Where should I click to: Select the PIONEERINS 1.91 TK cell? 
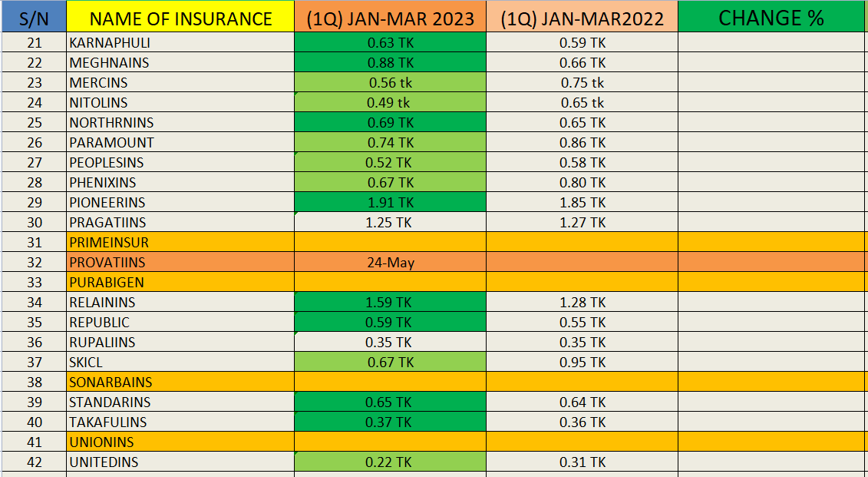pyautogui.click(x=390, y=203)
